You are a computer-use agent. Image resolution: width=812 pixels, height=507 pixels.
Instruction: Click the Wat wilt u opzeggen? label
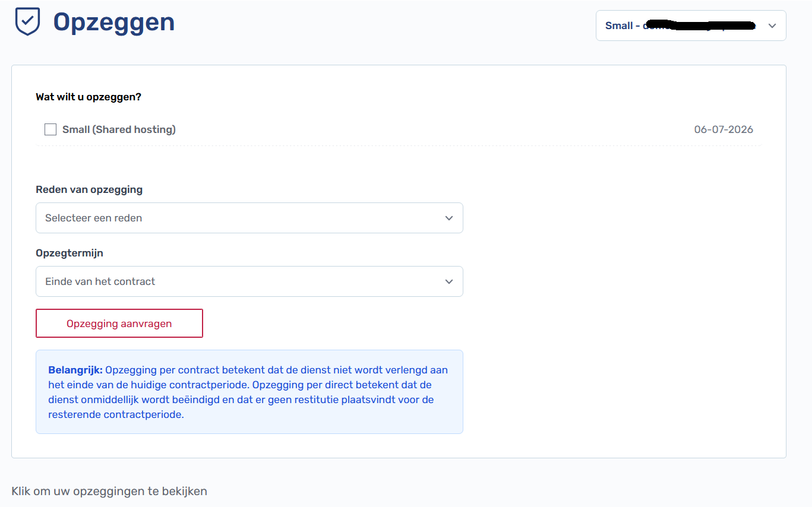[89, 97]
